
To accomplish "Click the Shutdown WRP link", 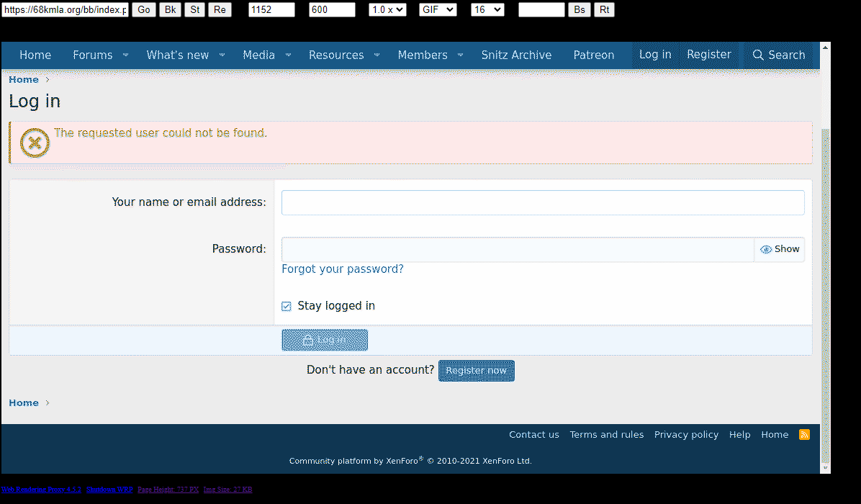I will click(109, 489).
